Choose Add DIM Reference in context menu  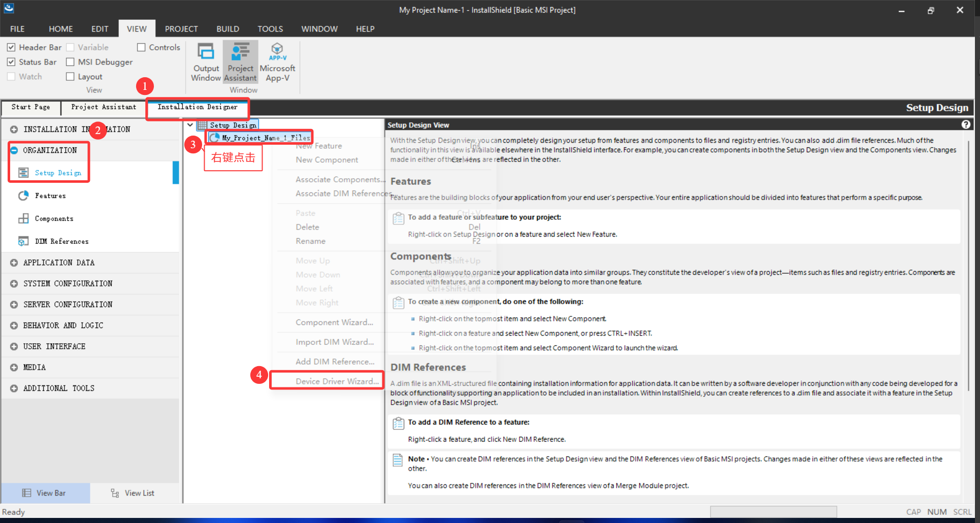click(x=335, y=362)
